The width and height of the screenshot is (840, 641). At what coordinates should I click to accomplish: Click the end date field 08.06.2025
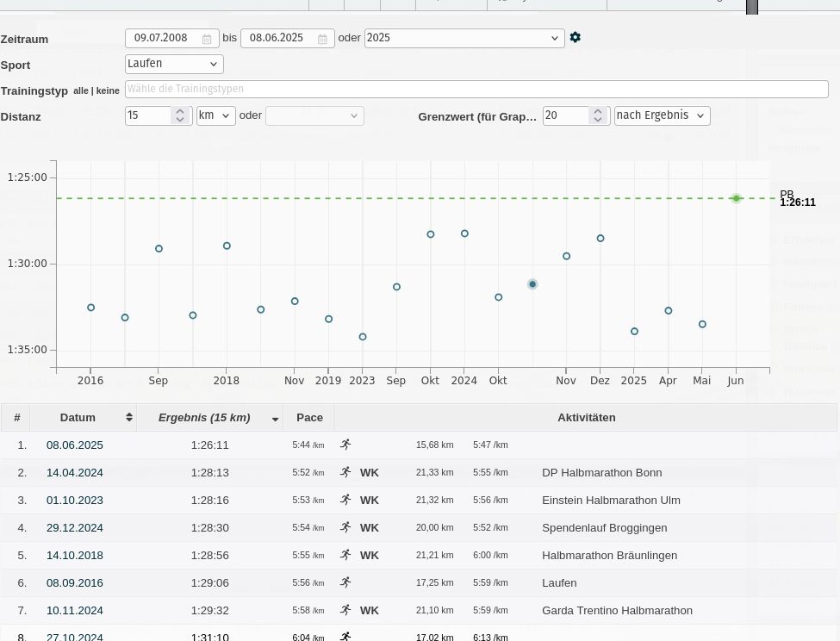tap(288, 38)
